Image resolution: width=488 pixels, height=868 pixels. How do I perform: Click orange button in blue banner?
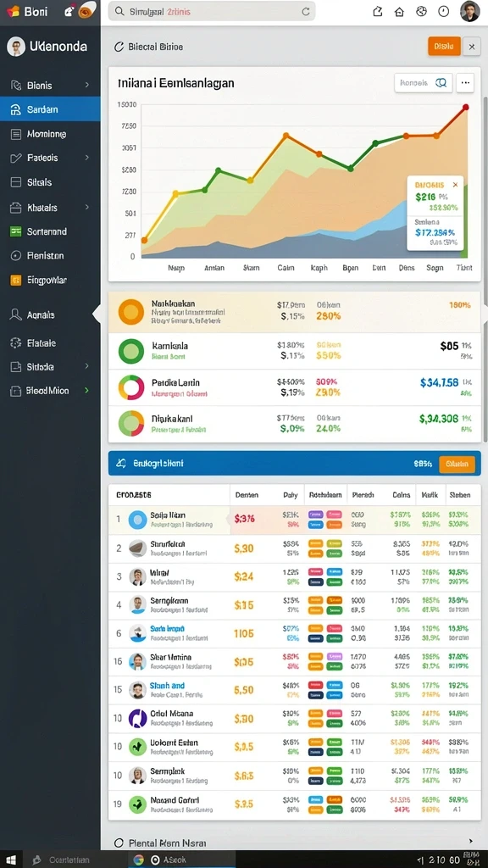pyautogui.click(x=457, y=464)
